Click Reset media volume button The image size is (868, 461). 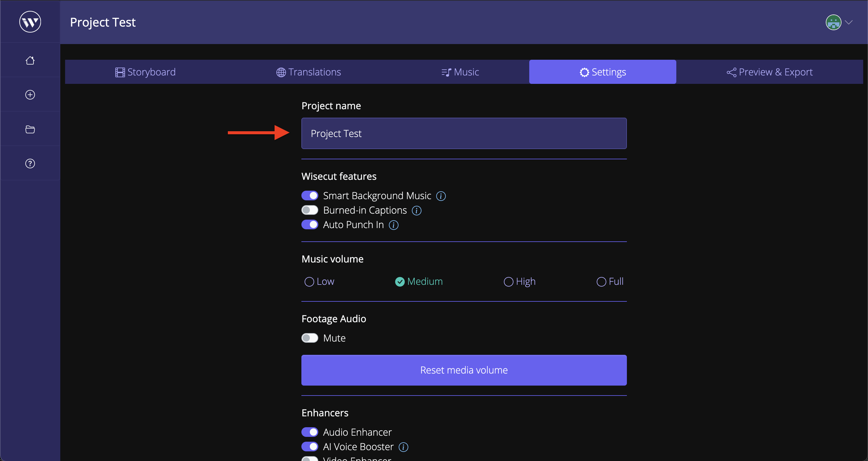tap(464, 370)
